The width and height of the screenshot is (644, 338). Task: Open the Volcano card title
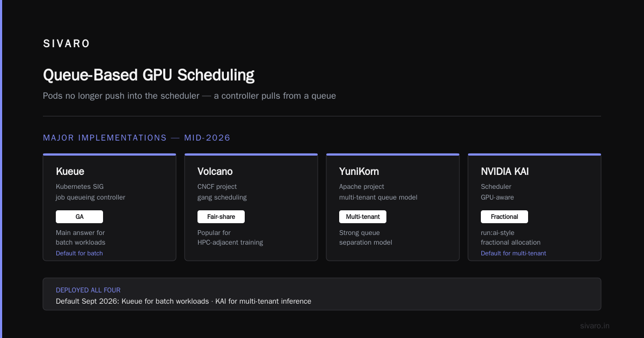[215, 172]
